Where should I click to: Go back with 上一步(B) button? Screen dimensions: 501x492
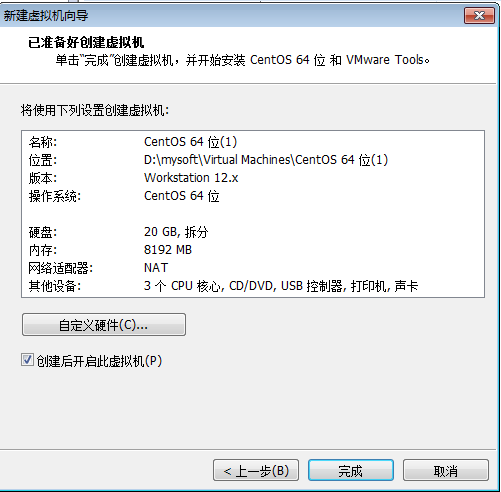point(256,470)
